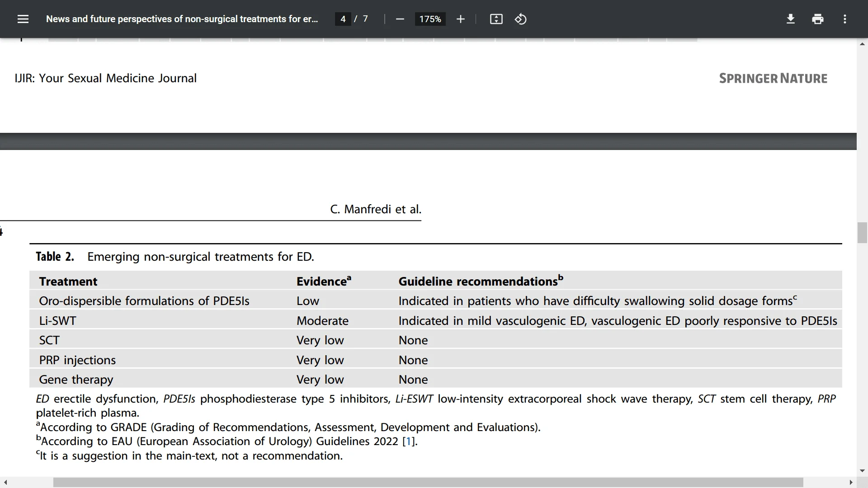Click the 'Gene therapy' cell
This screenshot has height=488, width=868.
point(76,380)
